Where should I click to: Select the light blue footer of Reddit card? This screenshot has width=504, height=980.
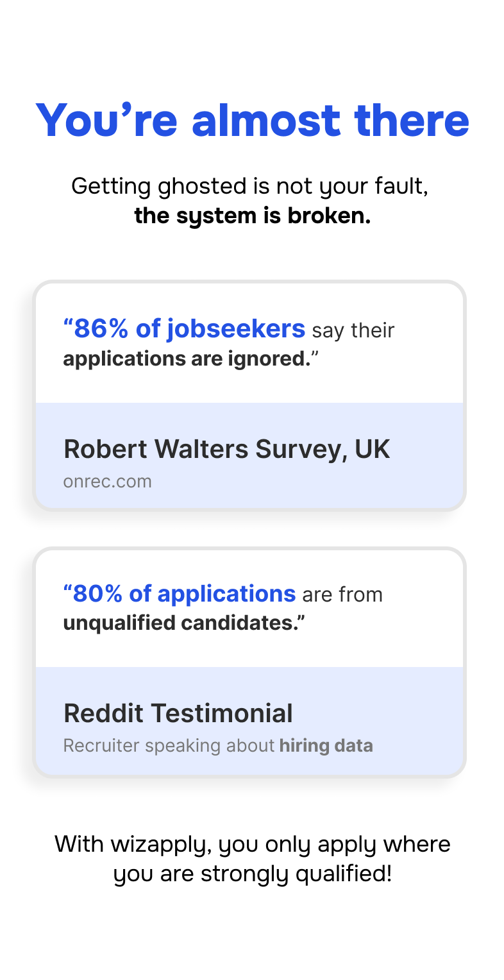click(x=249, y=721)
